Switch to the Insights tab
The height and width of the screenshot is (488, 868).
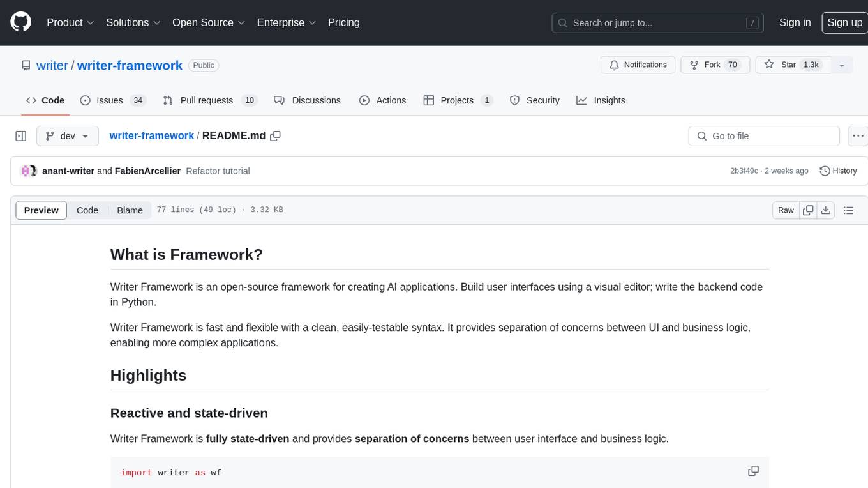click(x=601, y=100)
